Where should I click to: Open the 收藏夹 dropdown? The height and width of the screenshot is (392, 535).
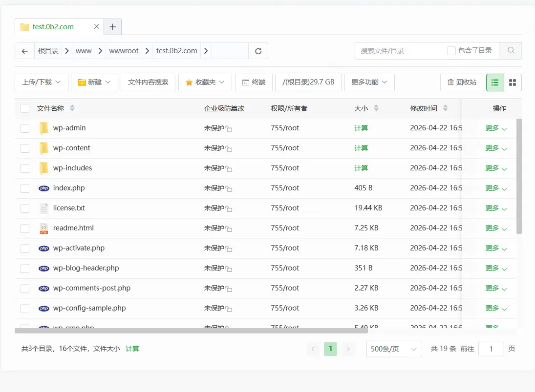205,83
